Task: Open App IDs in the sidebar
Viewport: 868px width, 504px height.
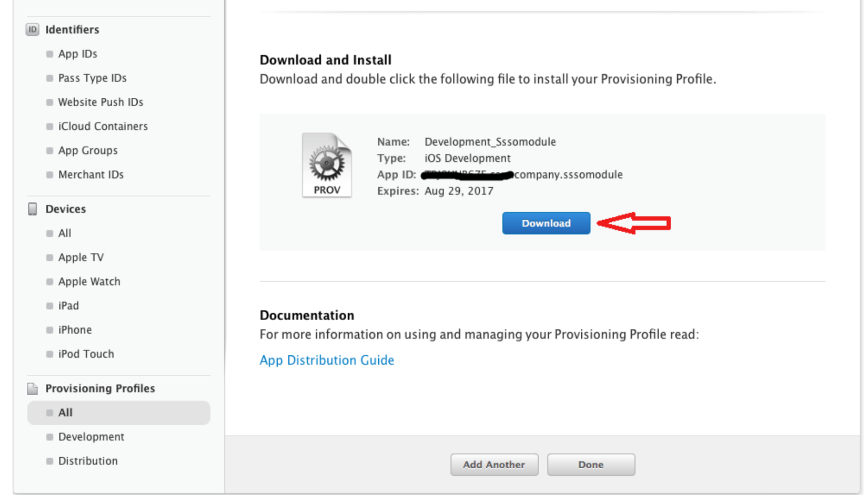Action: (x=77, y=54)
